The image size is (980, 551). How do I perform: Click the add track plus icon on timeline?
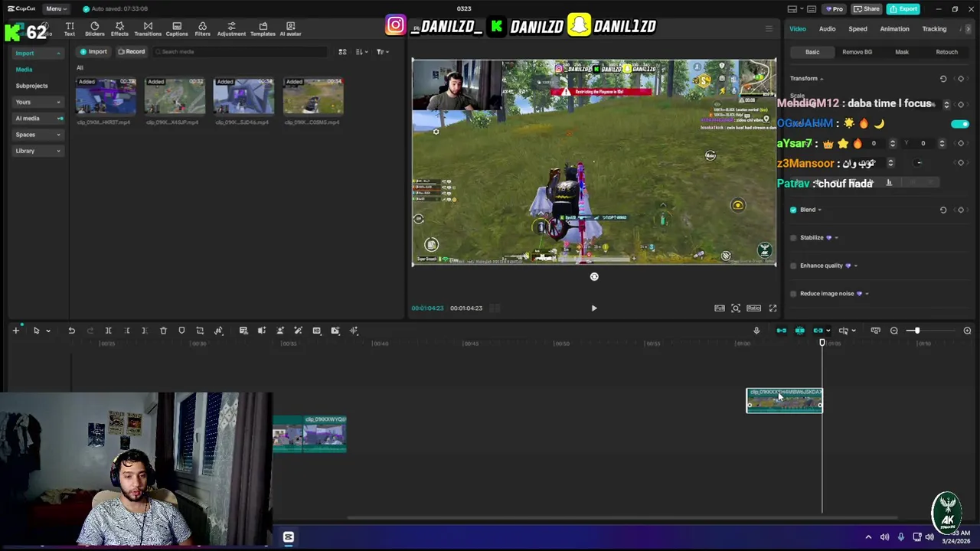pyautogui.click(x=15, y=331)
